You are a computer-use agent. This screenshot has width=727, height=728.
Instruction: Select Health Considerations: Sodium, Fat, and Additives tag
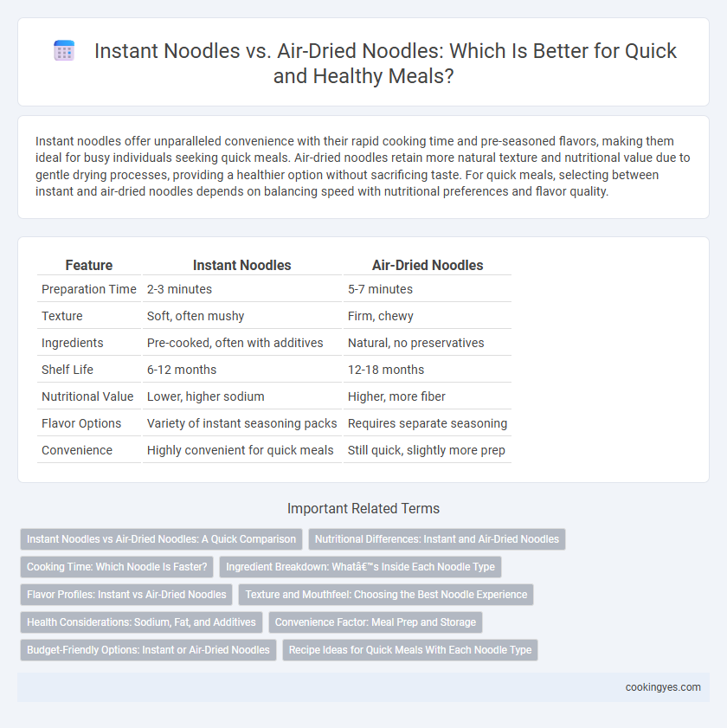(141, 622)
